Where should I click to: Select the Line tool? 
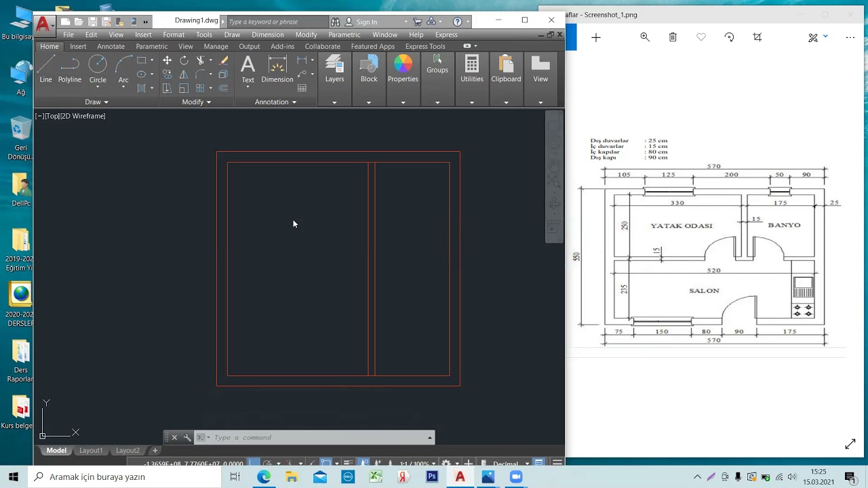tap(45, 69)
